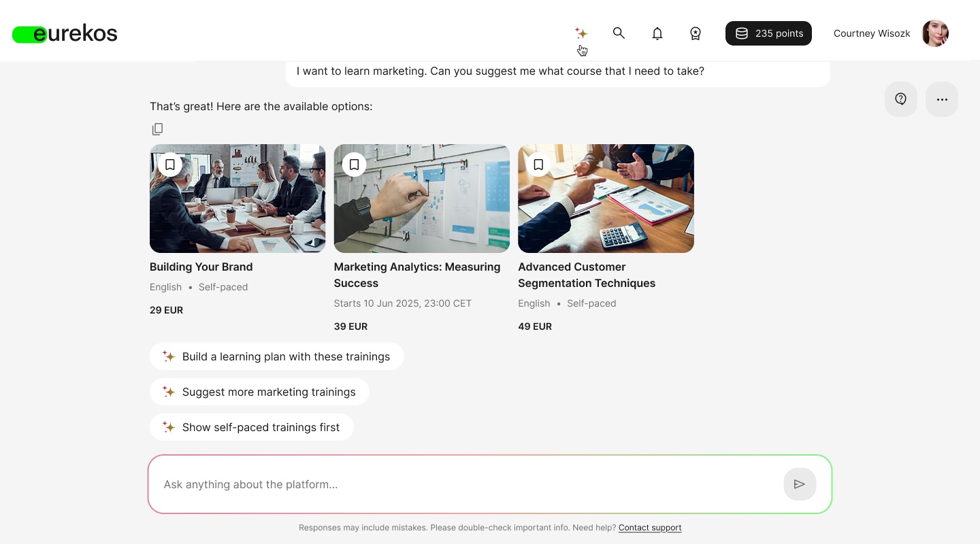Open search from the top bar
The width and height of the screenshot is (980, 544).
point(619,33)
